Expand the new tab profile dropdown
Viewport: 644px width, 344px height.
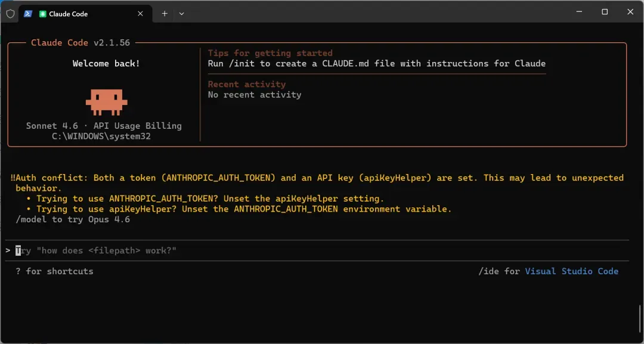tap(182, 14)
